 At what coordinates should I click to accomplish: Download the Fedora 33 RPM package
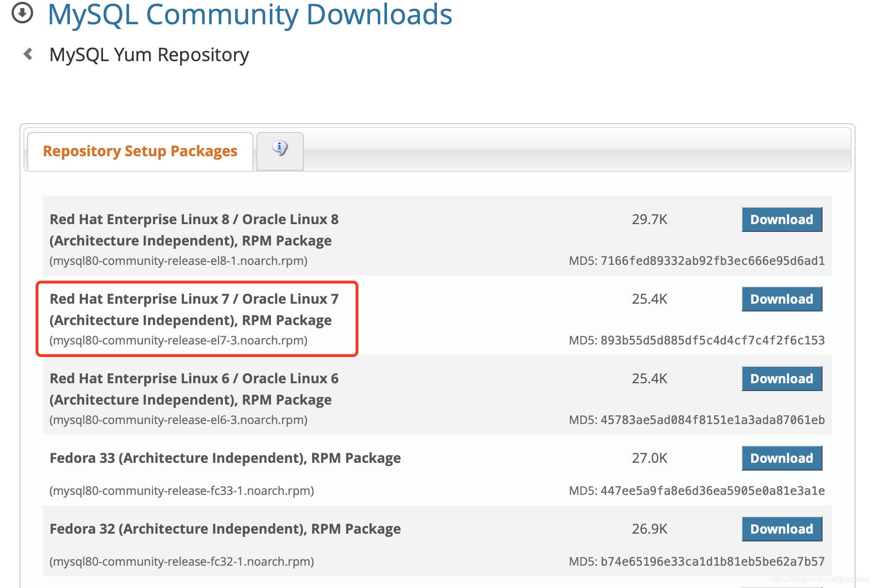[782, 458]
